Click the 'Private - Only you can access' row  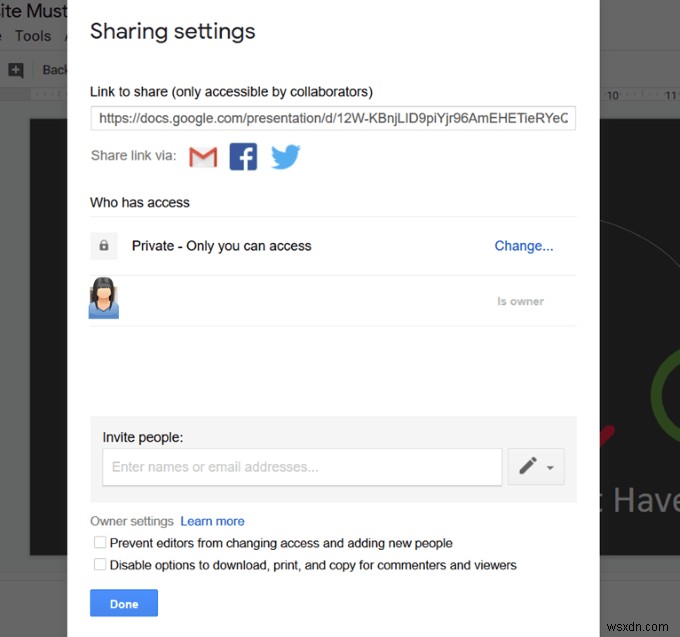[x=222, y=246]
